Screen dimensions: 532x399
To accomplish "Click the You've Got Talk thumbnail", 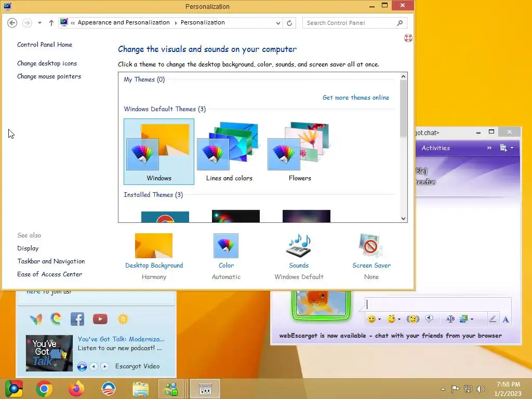I will 49,353.
